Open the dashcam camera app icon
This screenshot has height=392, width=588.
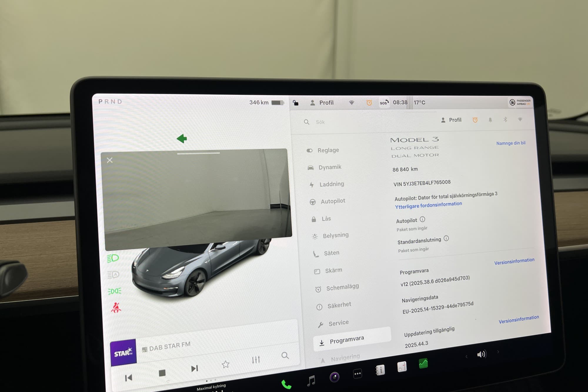click(334, 377)
